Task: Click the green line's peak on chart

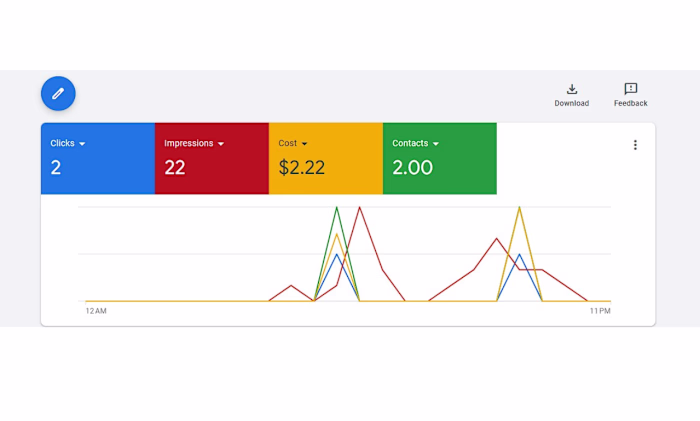Action: tap(337, 208)
